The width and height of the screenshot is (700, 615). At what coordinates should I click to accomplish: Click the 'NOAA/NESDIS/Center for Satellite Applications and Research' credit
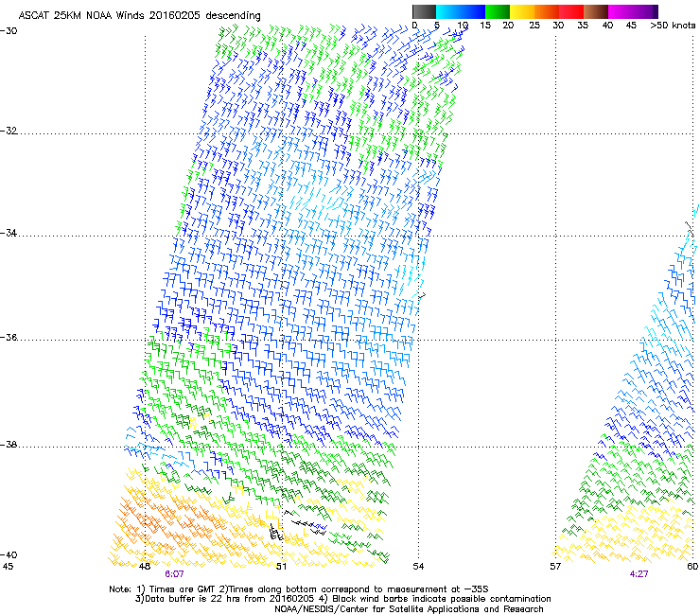[x=409, y=609]
